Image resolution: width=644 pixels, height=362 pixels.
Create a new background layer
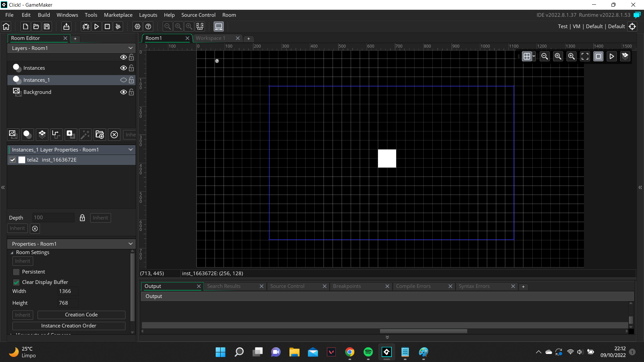(x=13, y=134)
